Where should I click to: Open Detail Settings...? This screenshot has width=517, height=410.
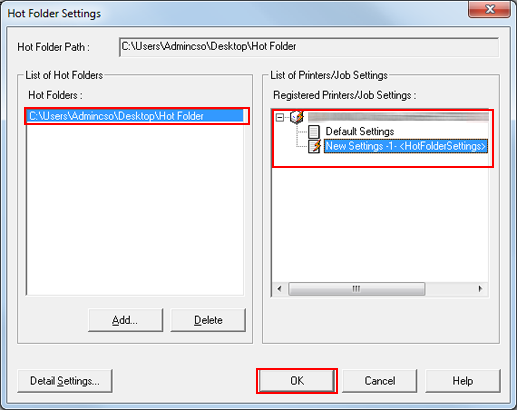pos(65,381)
